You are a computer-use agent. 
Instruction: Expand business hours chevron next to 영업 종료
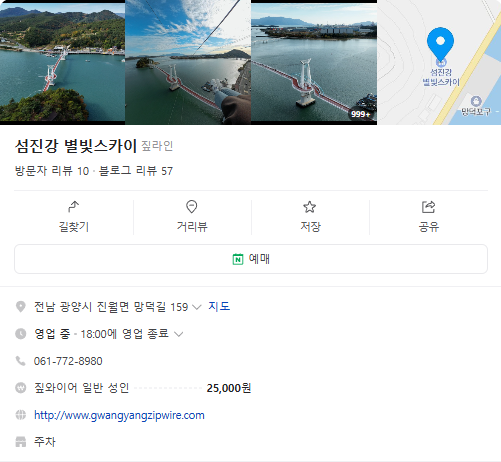click(179, 334)
